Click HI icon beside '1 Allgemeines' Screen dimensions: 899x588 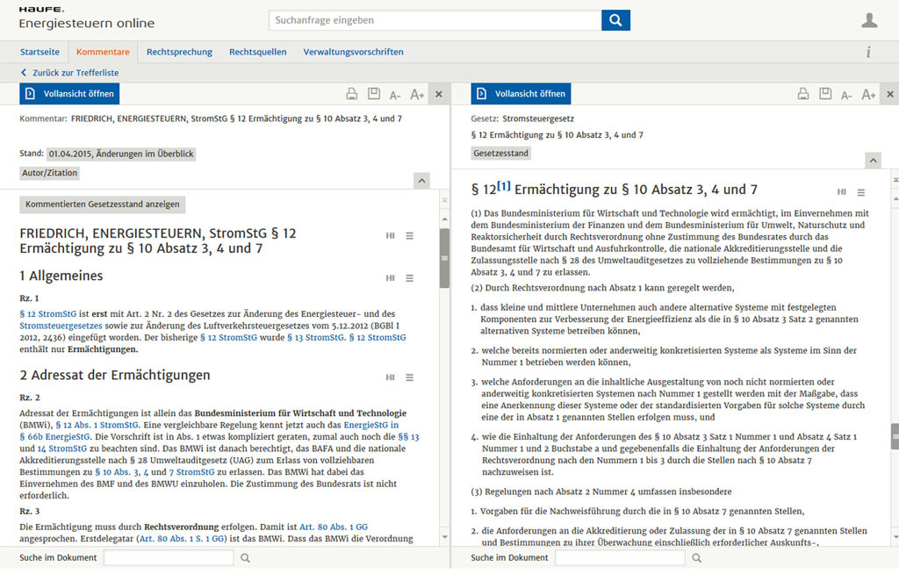point(391,278)
